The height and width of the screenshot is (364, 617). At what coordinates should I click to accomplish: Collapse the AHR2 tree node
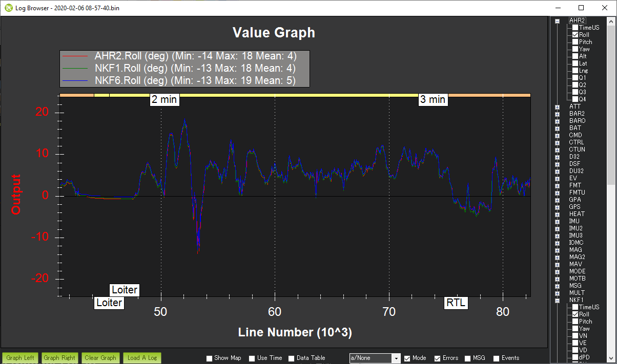click(557, 20)
